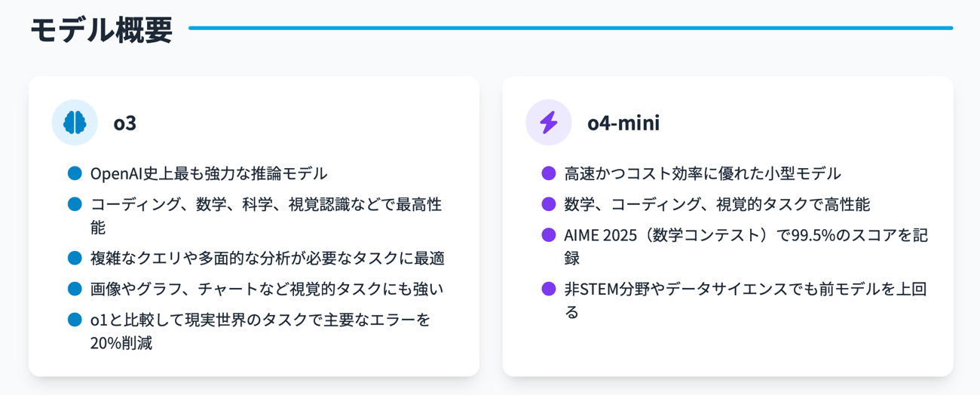Image resolution: width=980 pixels, height=395 pixels.
Task: Click the text '非STEM分野やデータサイエンスでも前モデルを上回る'
Action: coord(745,289)
